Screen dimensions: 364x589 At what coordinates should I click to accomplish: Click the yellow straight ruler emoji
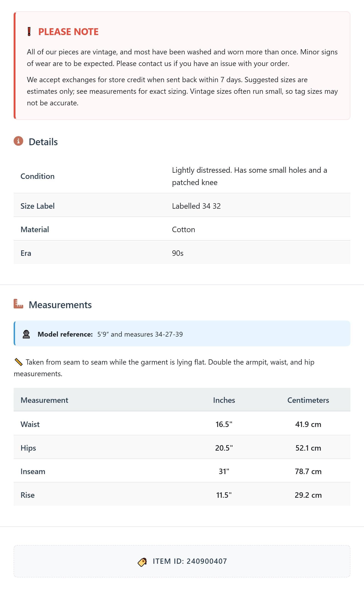[18, 362]
